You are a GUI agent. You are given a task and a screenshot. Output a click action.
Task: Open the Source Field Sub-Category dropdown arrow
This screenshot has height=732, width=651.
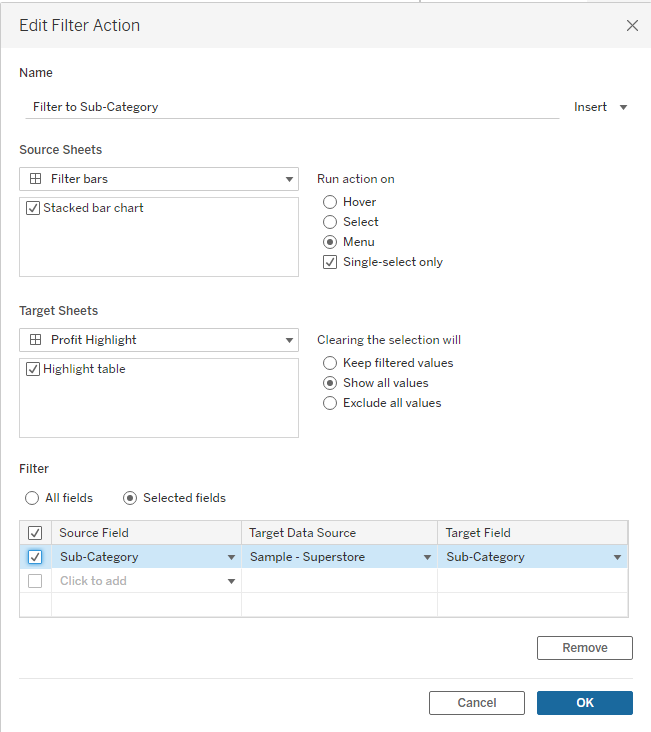click(232, 557)
